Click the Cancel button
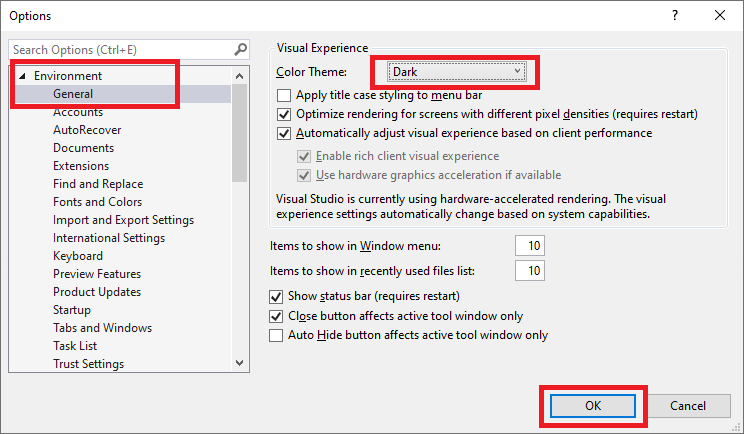This screenshot has height=434, width=744. 688,406
